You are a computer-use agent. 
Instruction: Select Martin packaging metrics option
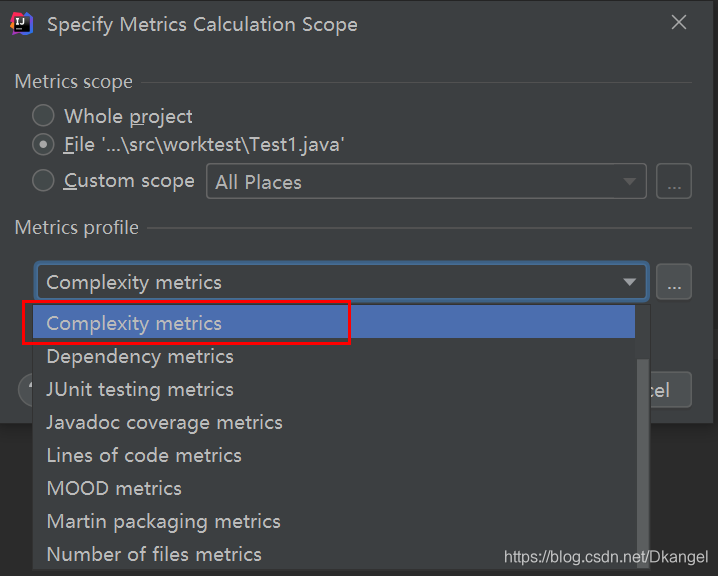click(x=163, y=521)
